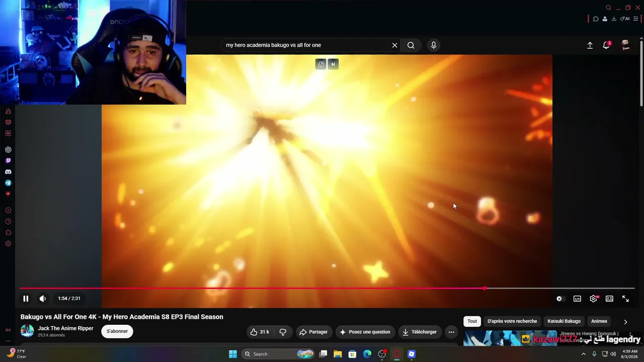
Task: Start voice search with the microphone icon
Action: click(434, 45)
